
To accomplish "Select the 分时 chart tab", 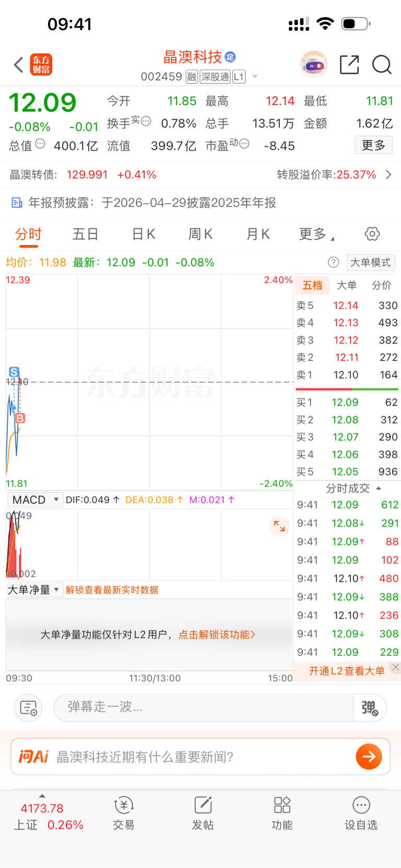I will [28, 234].
